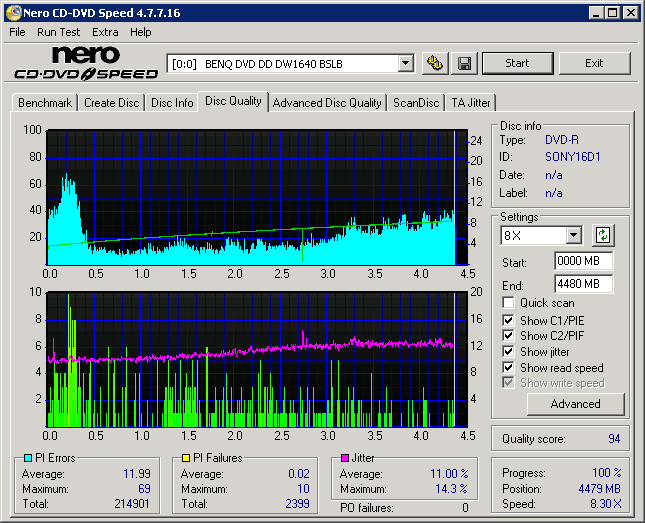Uncheck Show C1/PIE option
The width and height of the screenshot is (645, 523).
509,320
